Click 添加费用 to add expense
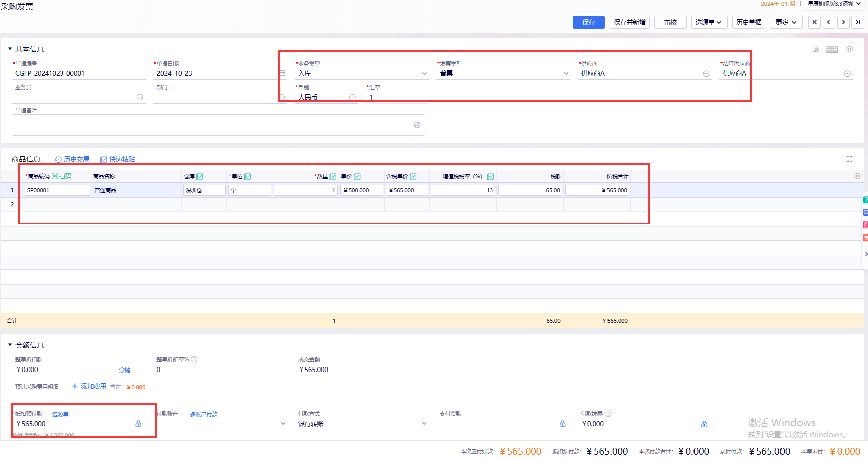Viewport: 868px width, 461px height. tap(90, 386)
